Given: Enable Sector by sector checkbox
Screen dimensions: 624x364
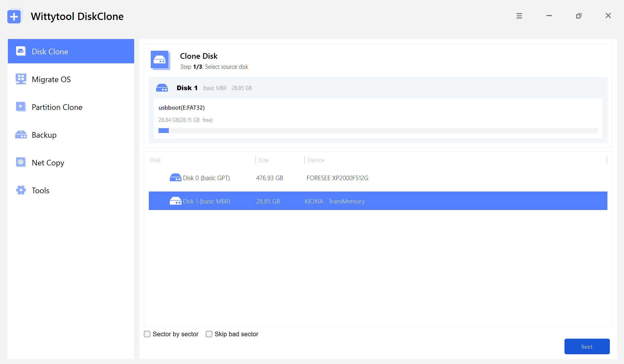Looking at the screenshot, I should point(147,334).
